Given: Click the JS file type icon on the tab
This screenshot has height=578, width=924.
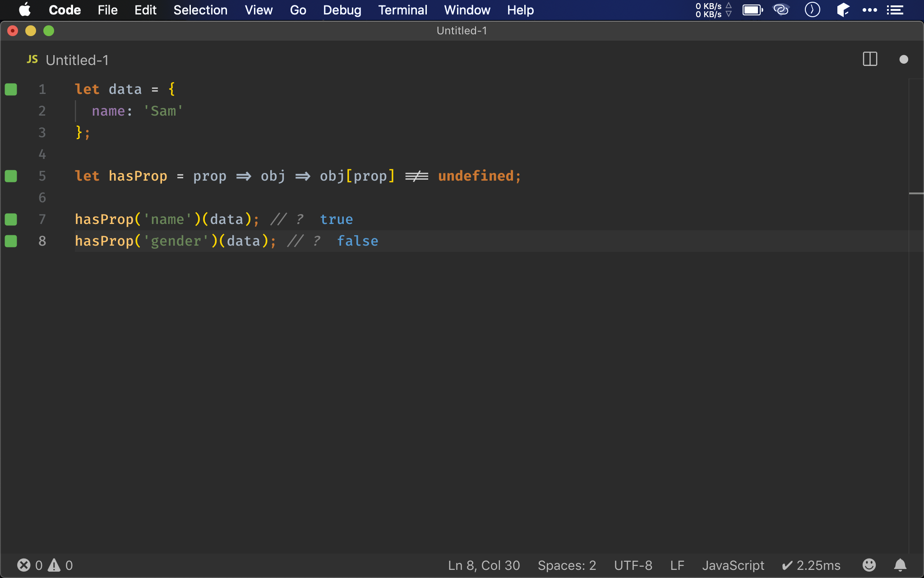Looking at the screenshot, I should click(32, 60).
